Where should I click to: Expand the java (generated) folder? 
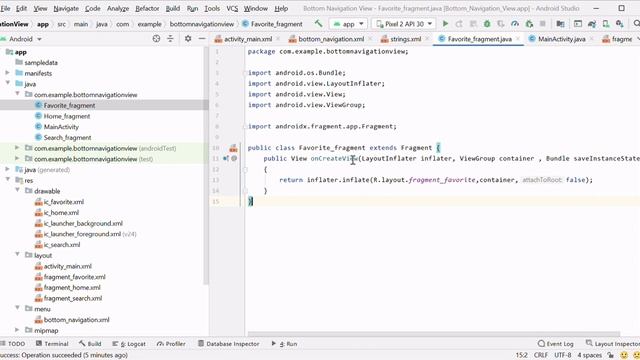tap(7, 169)
